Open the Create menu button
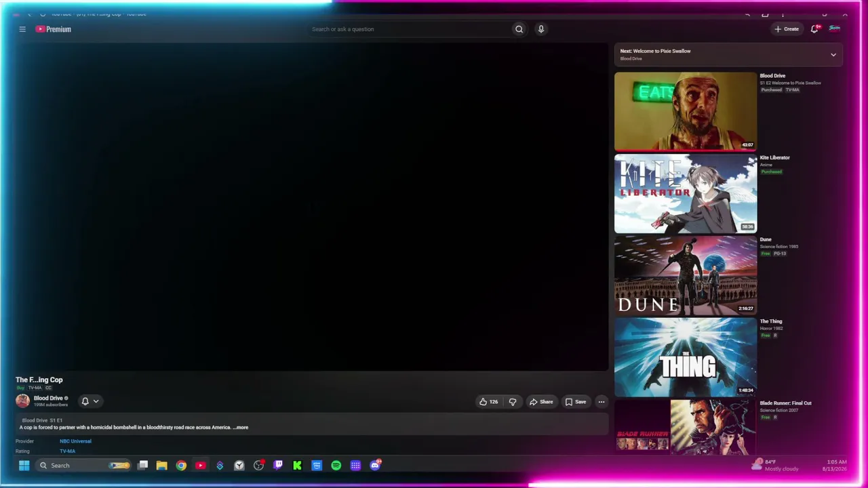 (787, 29)
